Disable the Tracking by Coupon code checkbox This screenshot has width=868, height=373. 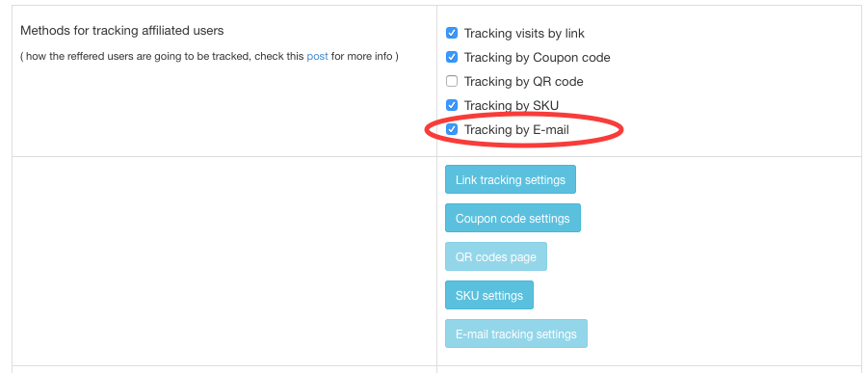point(452,57)
